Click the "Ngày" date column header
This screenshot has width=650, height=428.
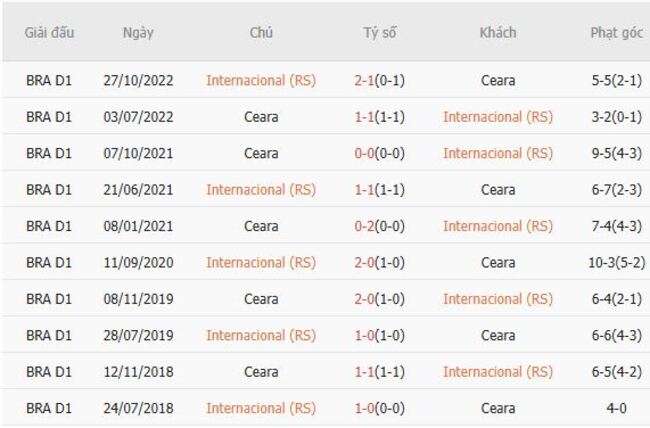click(x=138, y=32)
